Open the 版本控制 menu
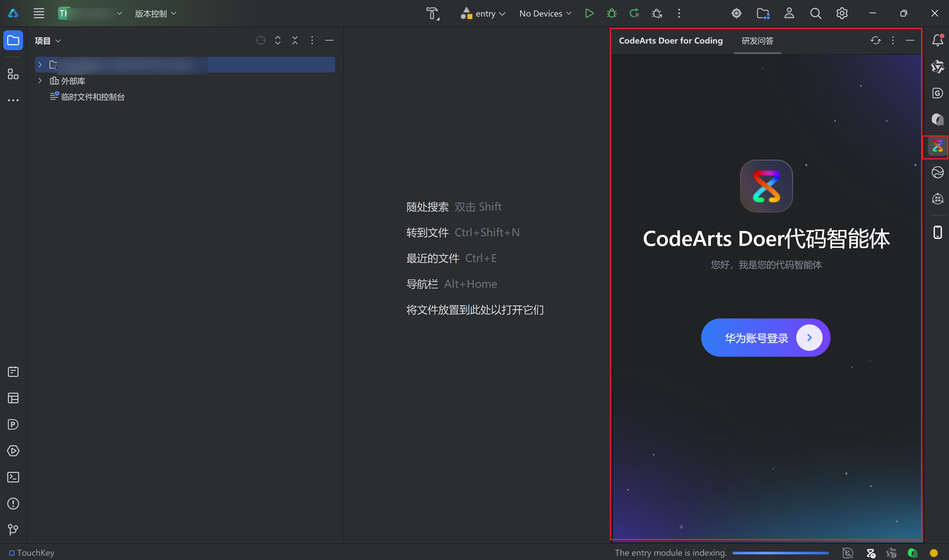 coord(155,14)
